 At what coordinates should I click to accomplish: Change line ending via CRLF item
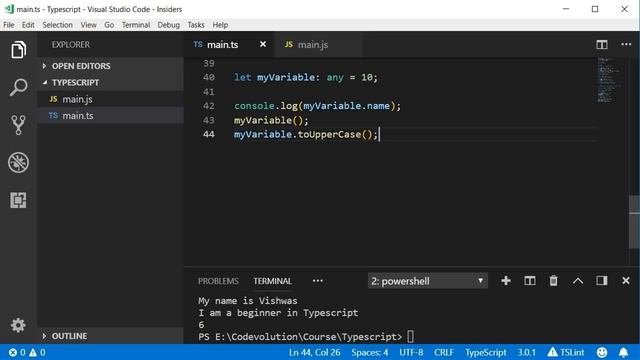444,352
